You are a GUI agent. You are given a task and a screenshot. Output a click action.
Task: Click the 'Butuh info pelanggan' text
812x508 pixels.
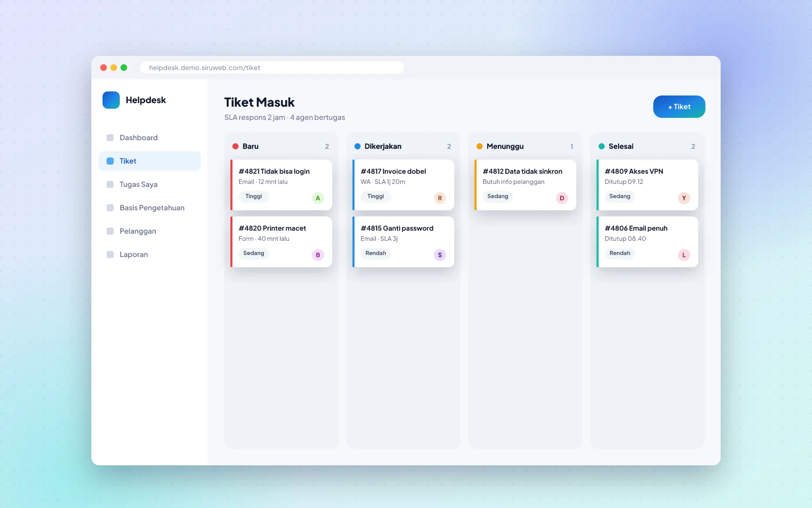(514, 182)
